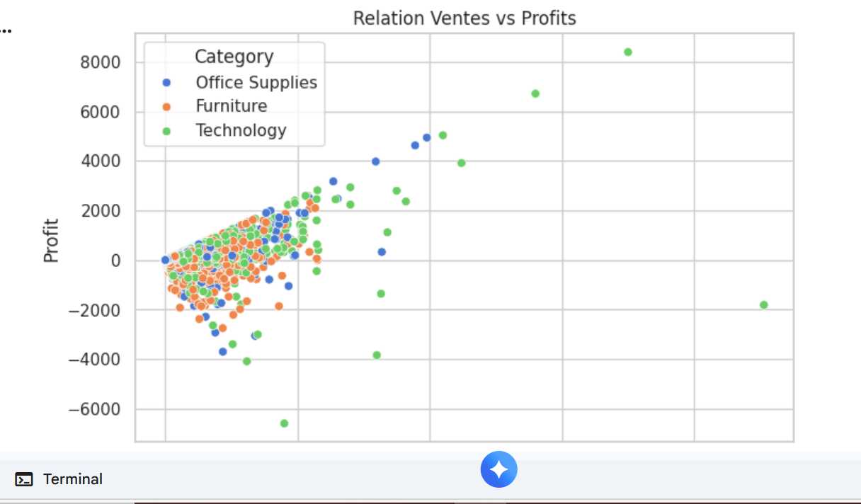
Task: Click the Profit y-axis label
Action: (51, 241)
